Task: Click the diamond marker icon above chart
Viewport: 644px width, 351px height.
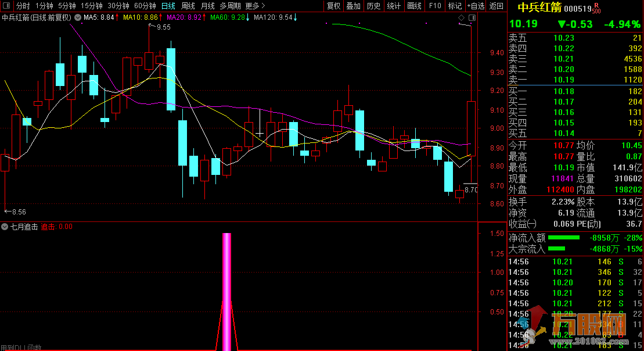Action: [x=461, y=17]
